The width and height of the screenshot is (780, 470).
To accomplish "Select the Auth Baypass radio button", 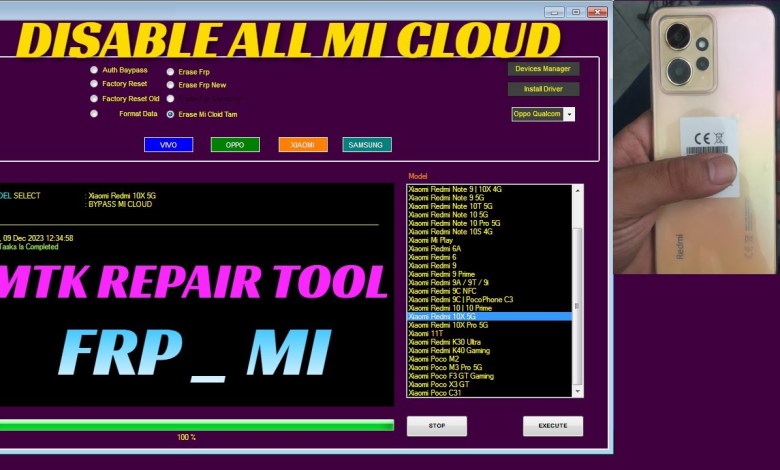I will (x=94, y=70).
